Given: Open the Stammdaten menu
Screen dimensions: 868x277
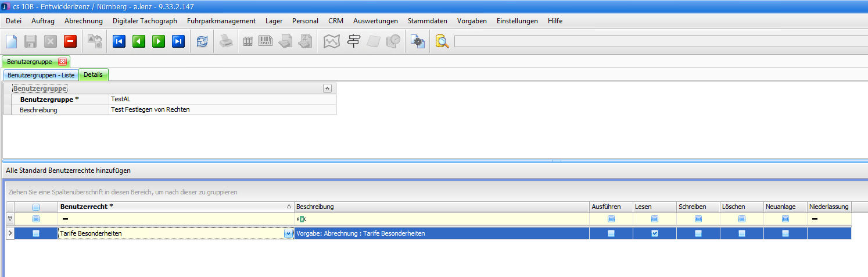Looking at the screenshot, I should (427, 21).
